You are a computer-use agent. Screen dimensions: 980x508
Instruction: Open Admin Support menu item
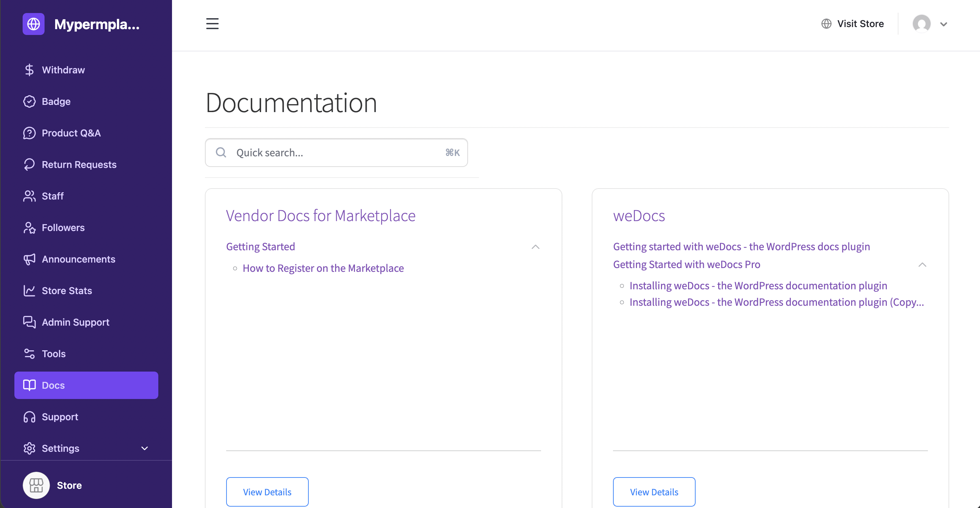[x=86, y=322]
